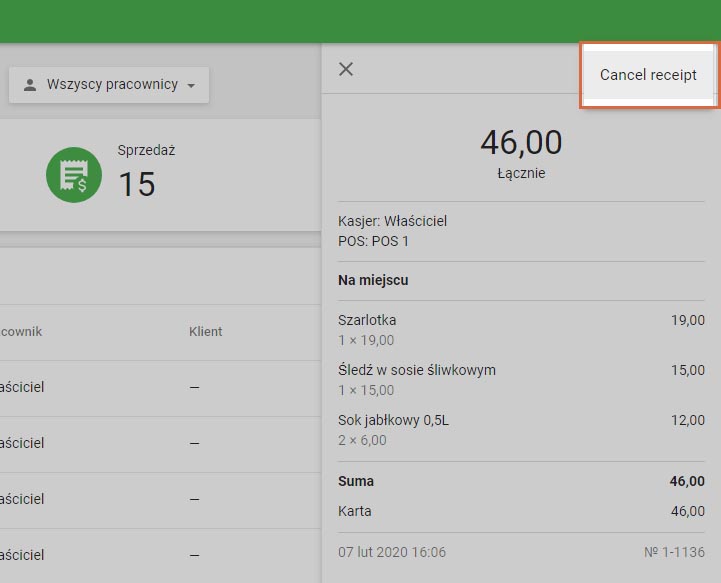Click the Cancel receipt button
The width and height of the screenshot is (721, 583).
tap(648, 75)
